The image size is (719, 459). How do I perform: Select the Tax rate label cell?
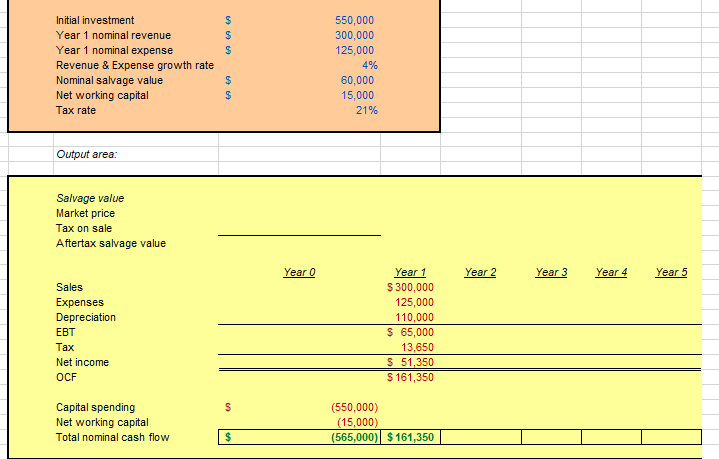[x=76, y=111]
